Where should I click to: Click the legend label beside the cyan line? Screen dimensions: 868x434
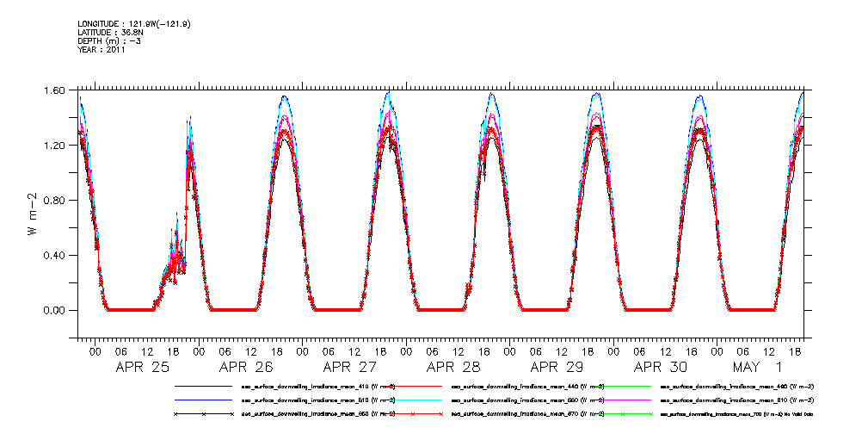click(528, 400)
